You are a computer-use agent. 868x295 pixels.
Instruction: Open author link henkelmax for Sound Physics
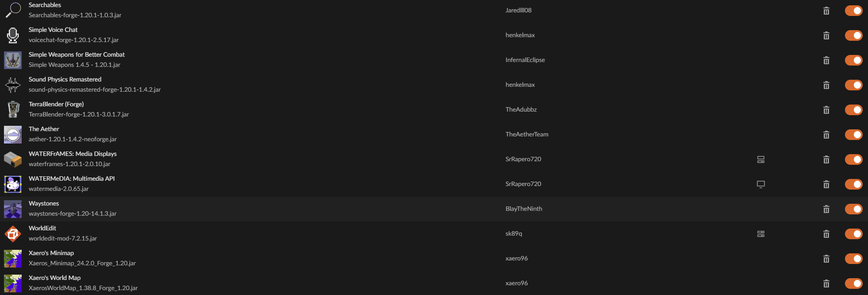(520, 85)
